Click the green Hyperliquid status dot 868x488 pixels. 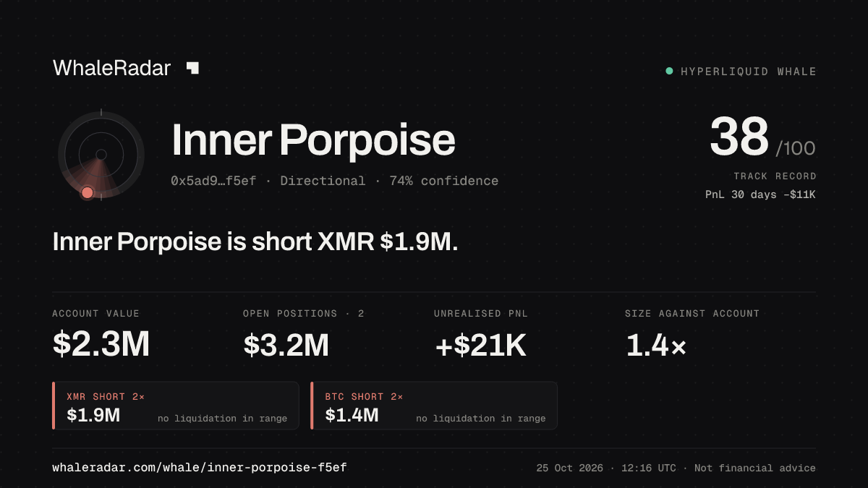(669, 71)
